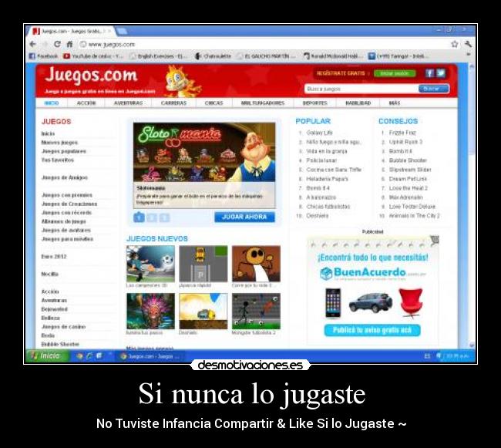501x448 pixels.
Task: Open a new browser tab
Action: 121,31
